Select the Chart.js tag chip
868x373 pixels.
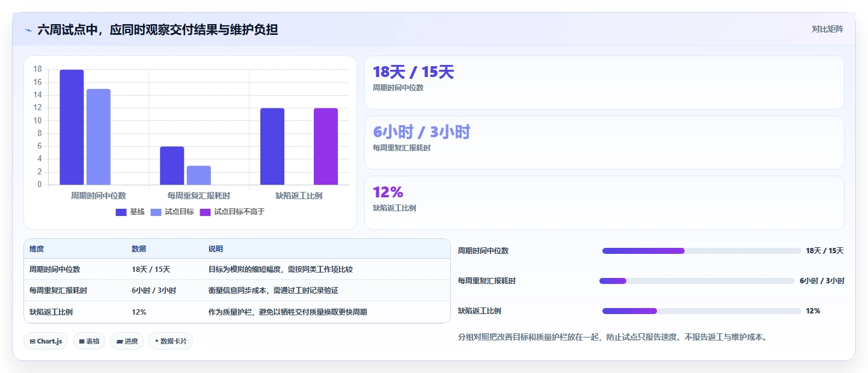(x=46, y=341)
